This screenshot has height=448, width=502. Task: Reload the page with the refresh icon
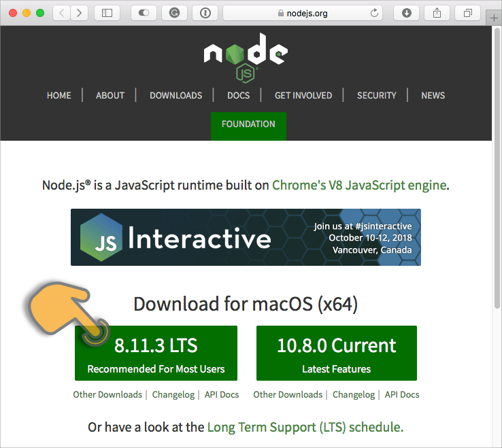point(374,13)
